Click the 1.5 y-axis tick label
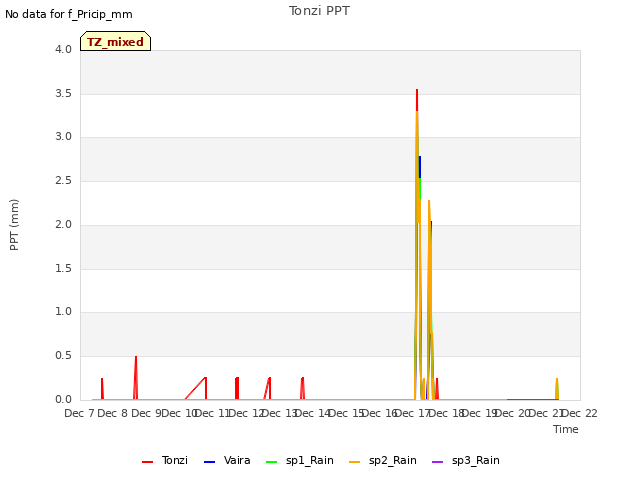This screenshot has width=640, height=480. coord(63,268)
